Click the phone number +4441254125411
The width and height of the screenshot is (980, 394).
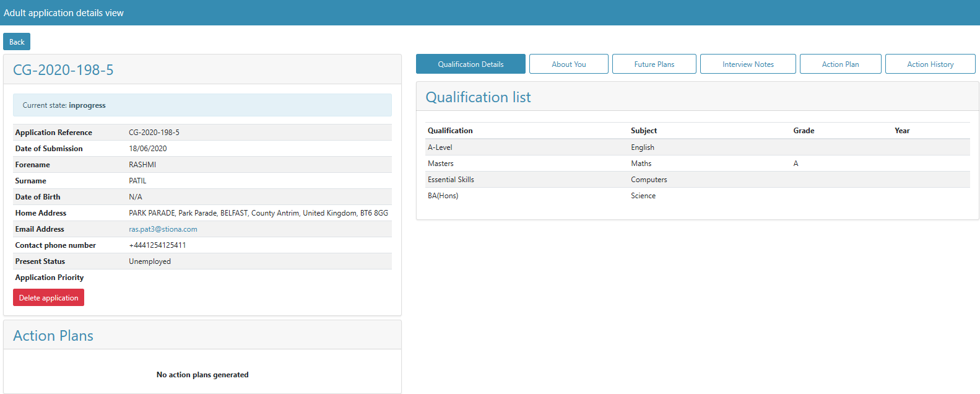click(x=157, y=245)
